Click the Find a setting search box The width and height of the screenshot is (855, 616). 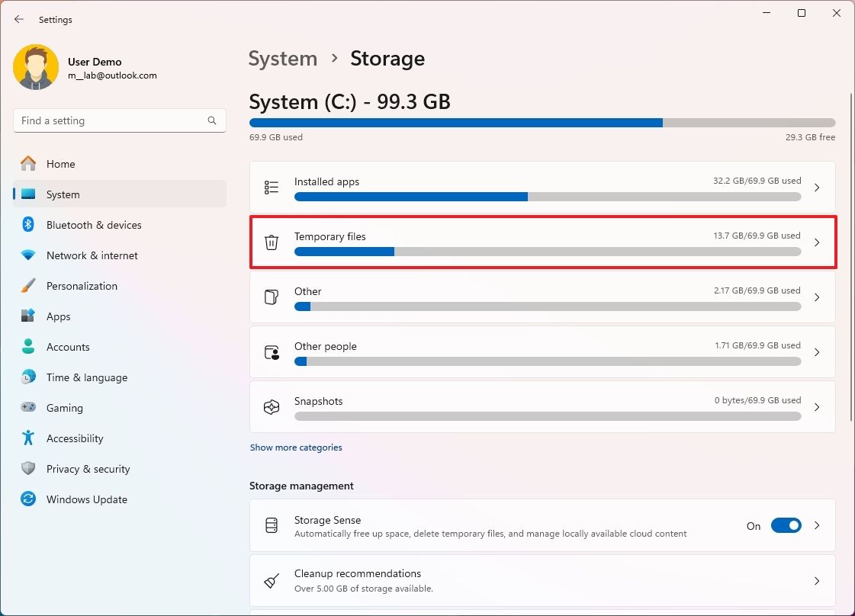point(119,120)
